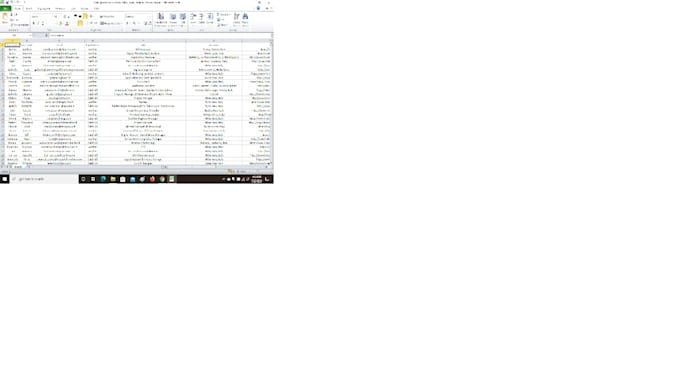Screen dimensions: 680x382
Task: Click the Name Box field
Action: 15,36
